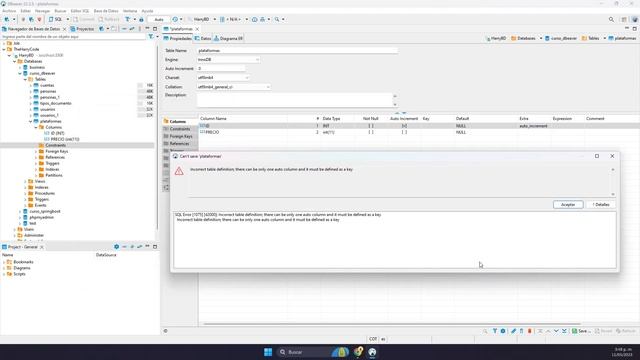Click the Table Name field
Image resolution: width=640 pixels, height=360 pixels.
pyautogui.click(x=297, y=51)
